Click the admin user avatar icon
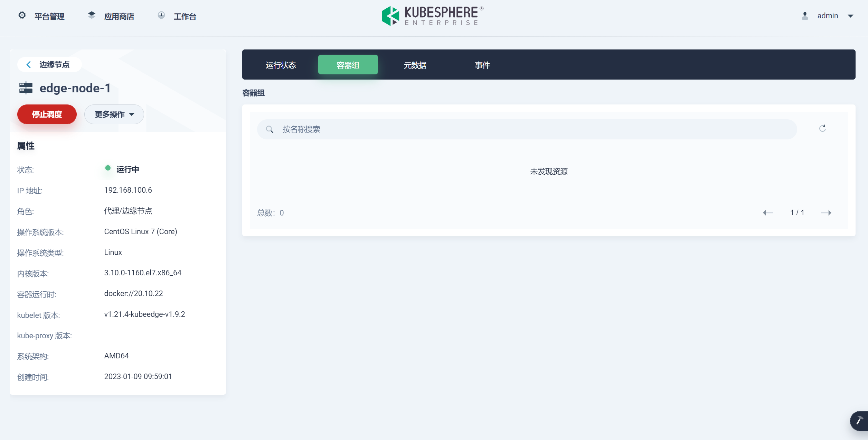 (x=805, y=16)
